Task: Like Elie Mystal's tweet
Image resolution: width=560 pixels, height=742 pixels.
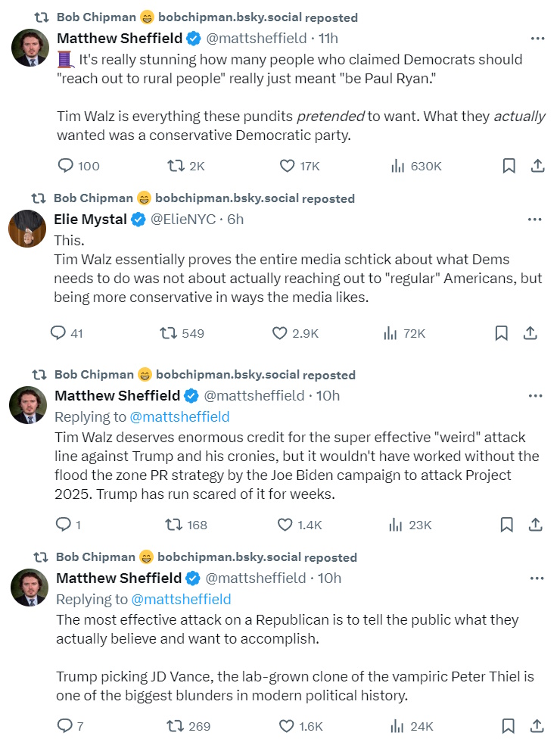Action: [x=280, y=333]
